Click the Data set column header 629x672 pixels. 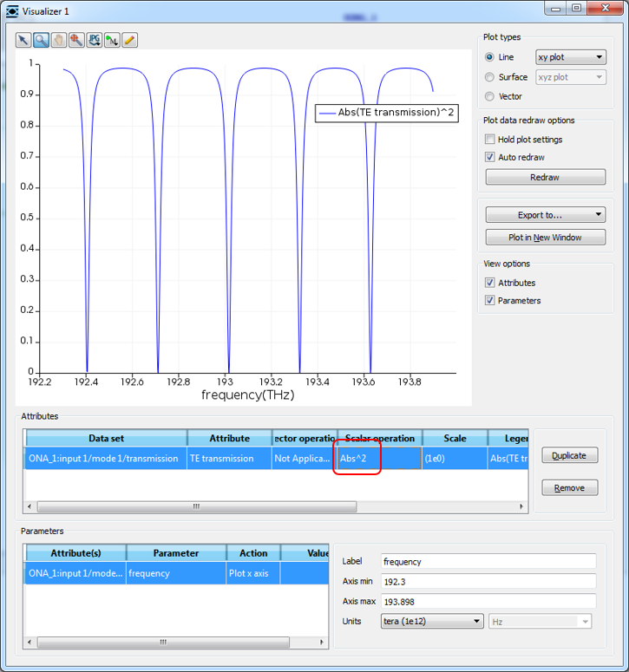107,438
